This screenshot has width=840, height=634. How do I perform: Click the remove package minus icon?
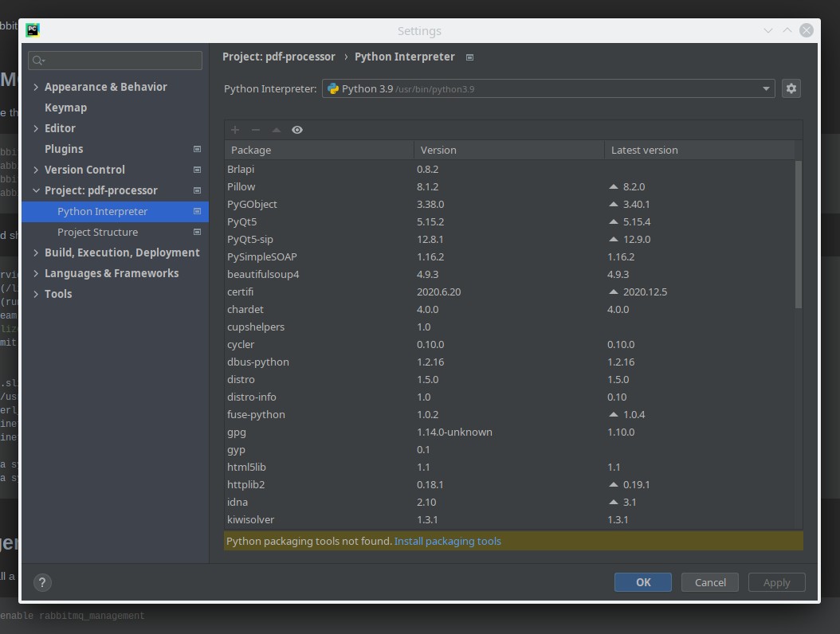tap(256, 130)
